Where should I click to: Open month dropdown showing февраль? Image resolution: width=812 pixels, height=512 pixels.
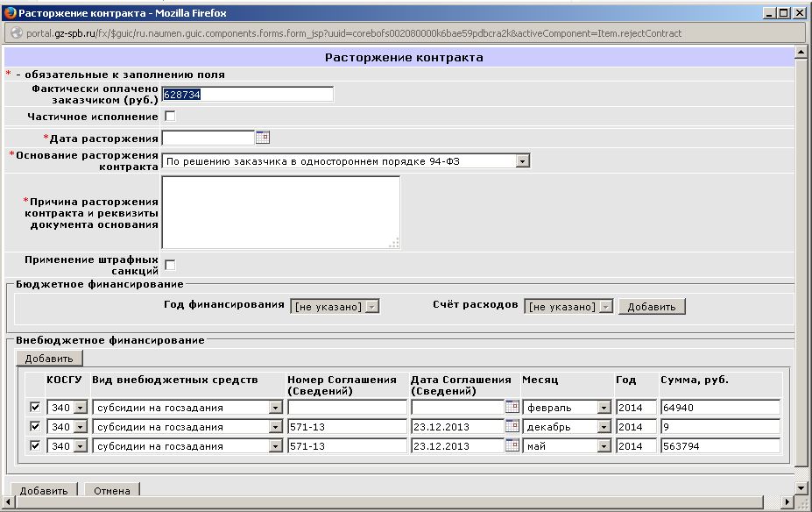pyautogui.click(x=603, y=408)
